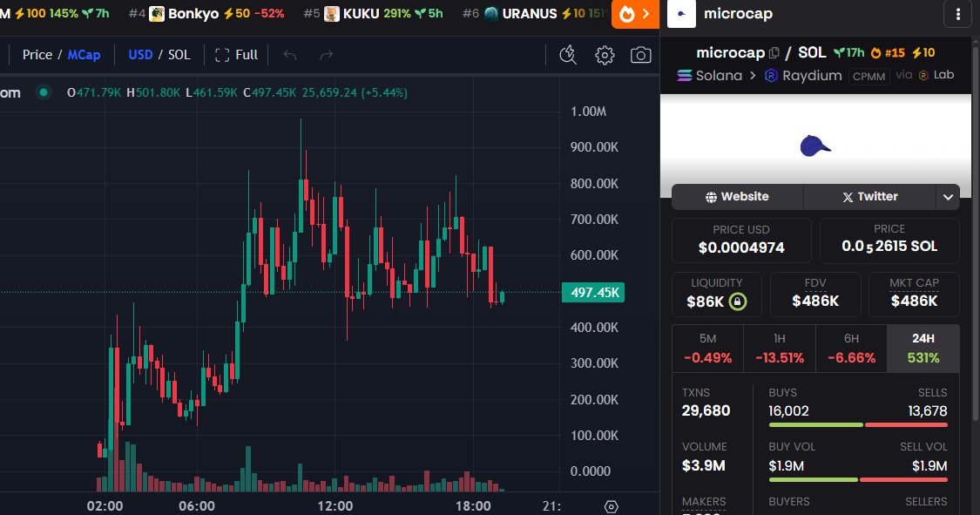This screenshot has width=980, height=515.
Task: Enter Full screen chart mode
Action: [x=236, y=55]
